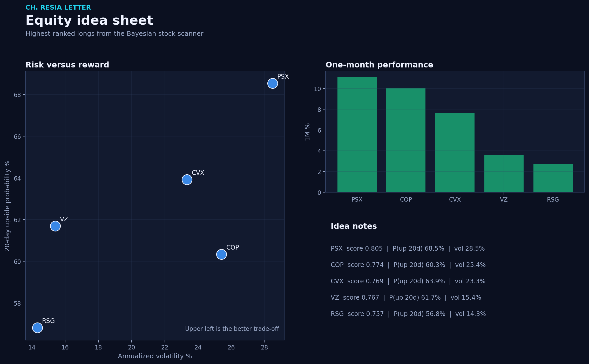The image size is (589, 364).
Task: Click the CVX label beside scatter point
Action: click(198, 173)
